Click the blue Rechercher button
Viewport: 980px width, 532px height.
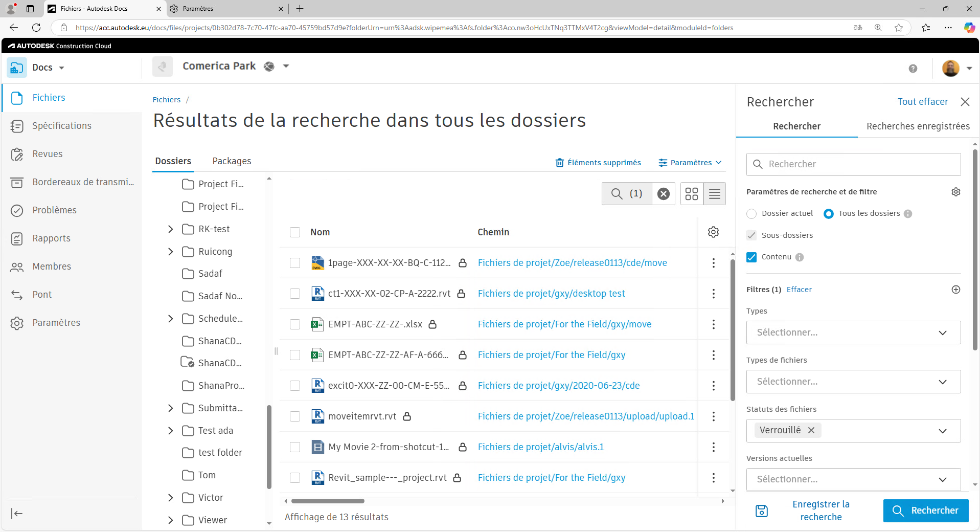(x=925, y=511)
